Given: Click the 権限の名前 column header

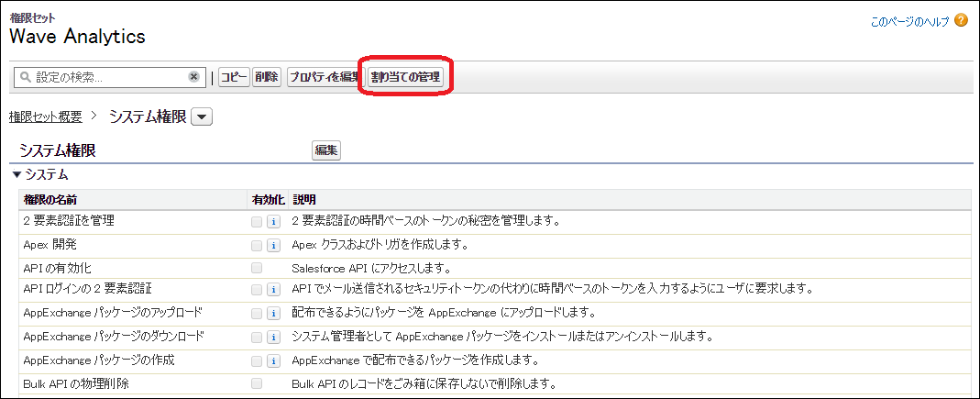Looking at the screenshot, I should (50, 200).
